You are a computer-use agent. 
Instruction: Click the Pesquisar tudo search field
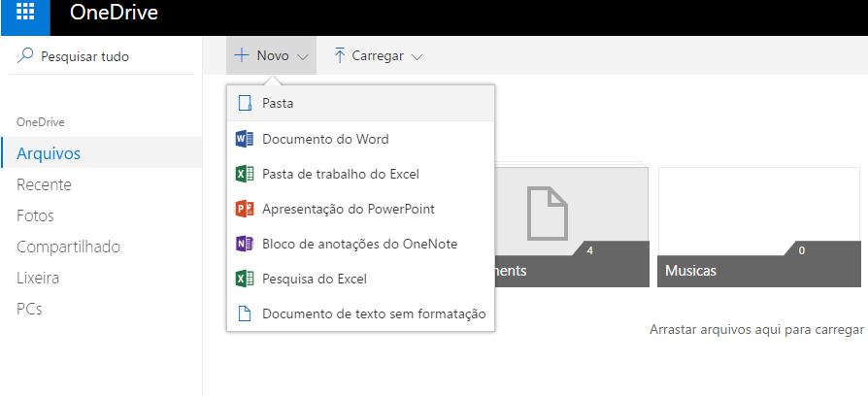point(101,56)
